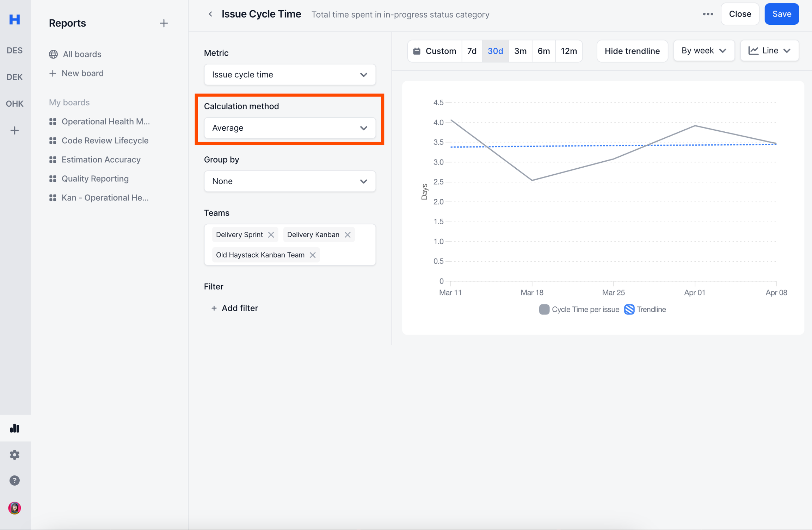Click the Haystack H logo icon
Screen dimensions: 812x530
(x=14, y=19)
